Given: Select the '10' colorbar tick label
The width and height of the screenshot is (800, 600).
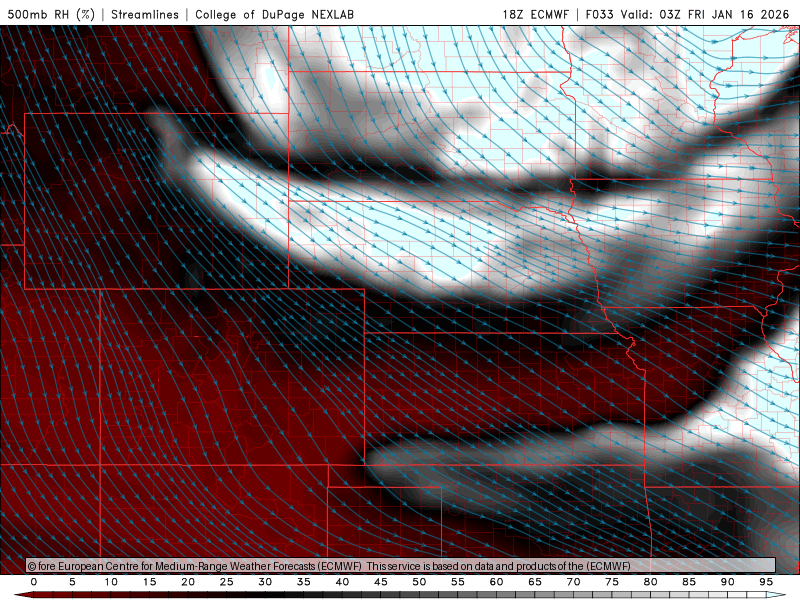Looking at the screenshot, I should pyautogui.click(x=111, y=582).
